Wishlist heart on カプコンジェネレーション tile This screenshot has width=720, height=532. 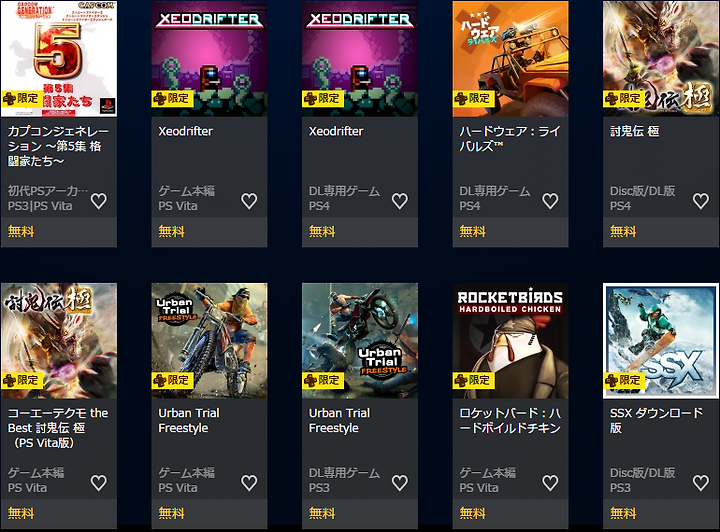[x=99, y=201]
